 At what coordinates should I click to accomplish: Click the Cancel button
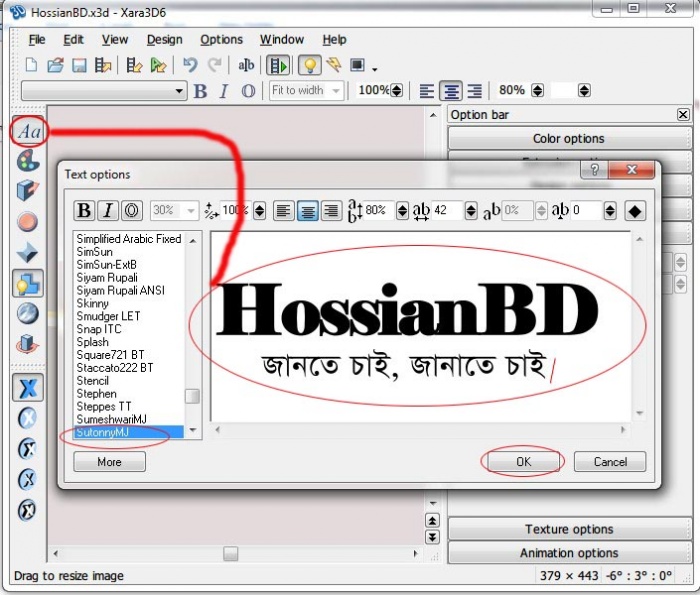pos(610,462)
